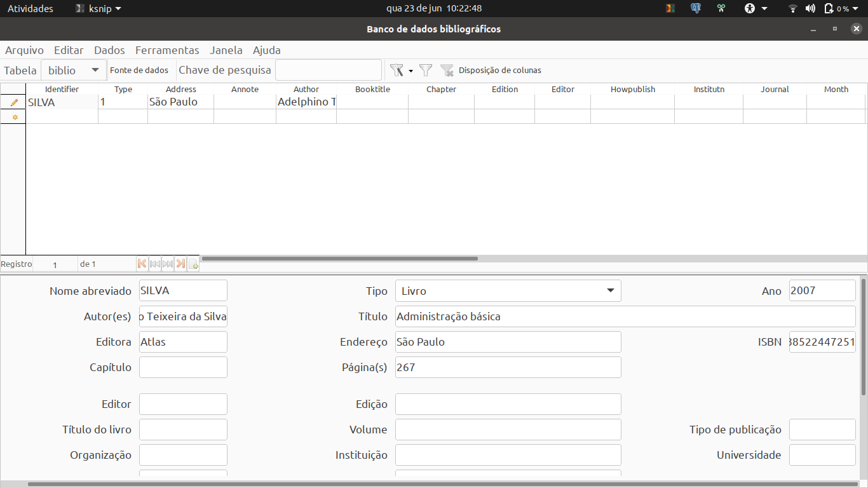The image size is (868, 488).
Task: Click the volume speaker icon
Action: tap(810, 8)
